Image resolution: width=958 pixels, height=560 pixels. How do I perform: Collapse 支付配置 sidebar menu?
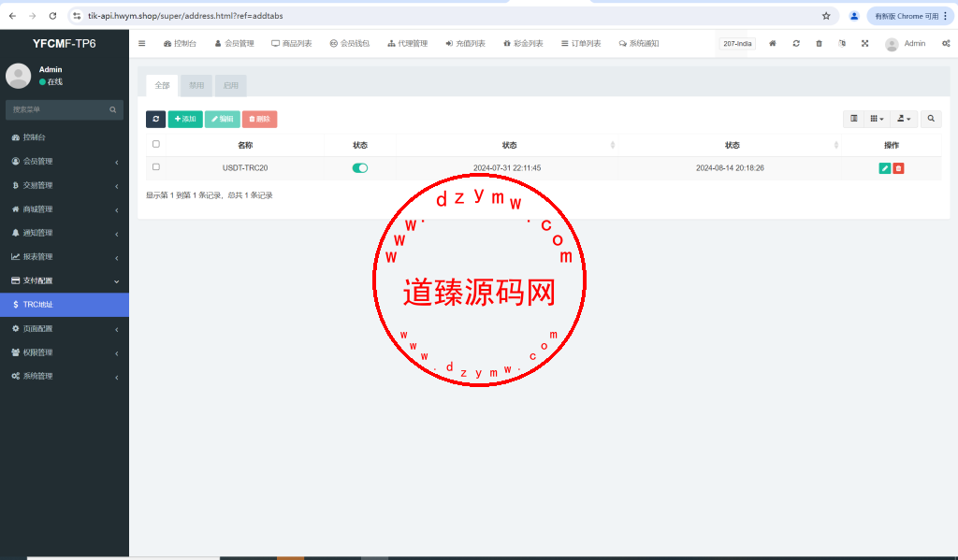click(65, 280)
